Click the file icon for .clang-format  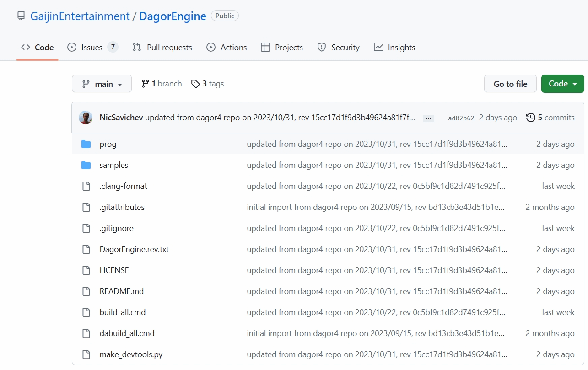pos(86,186)
